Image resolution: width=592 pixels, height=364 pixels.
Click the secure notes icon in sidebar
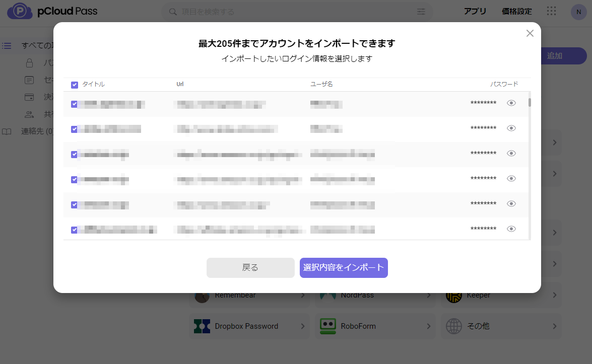click(29, 80)
